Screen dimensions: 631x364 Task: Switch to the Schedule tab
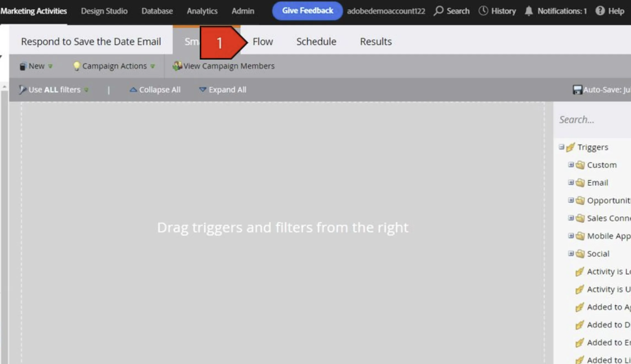pyautogui.click(x=316, y=42)
